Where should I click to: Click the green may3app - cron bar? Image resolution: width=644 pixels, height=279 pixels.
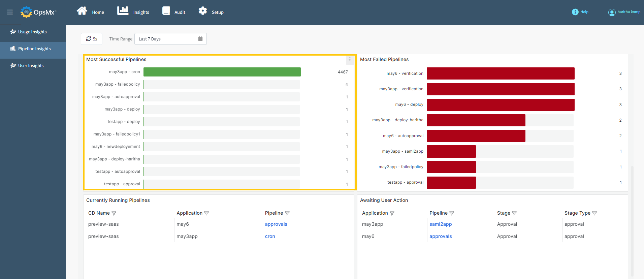pyautogui.click(x=222, y=72)
